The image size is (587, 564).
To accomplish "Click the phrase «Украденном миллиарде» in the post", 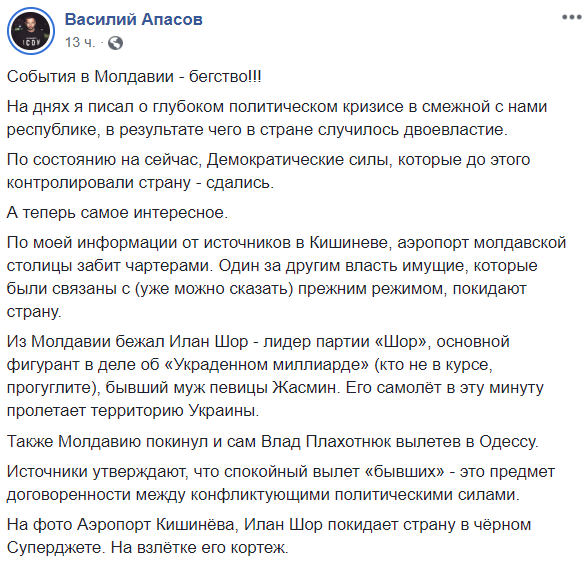I will (267, 365).
